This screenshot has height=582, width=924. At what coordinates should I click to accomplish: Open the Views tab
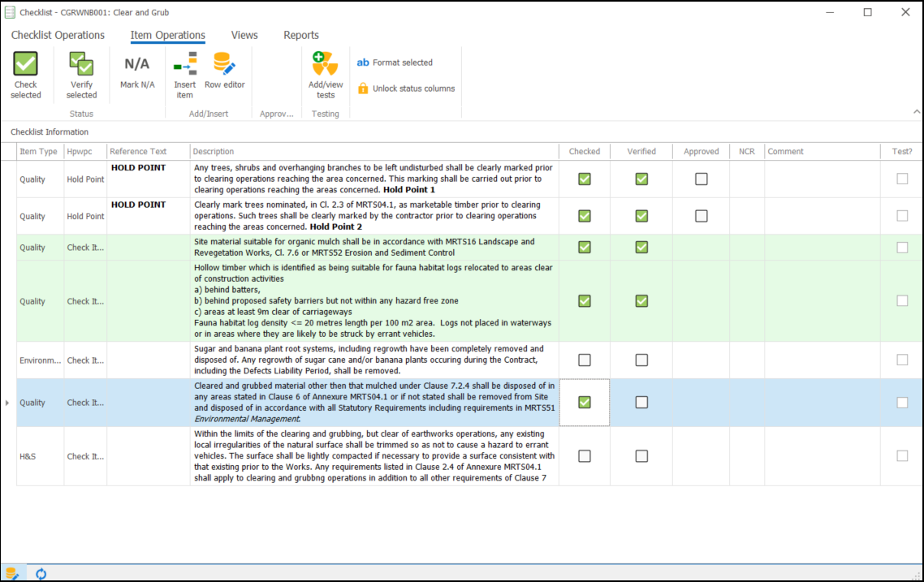tap(244, 35)
